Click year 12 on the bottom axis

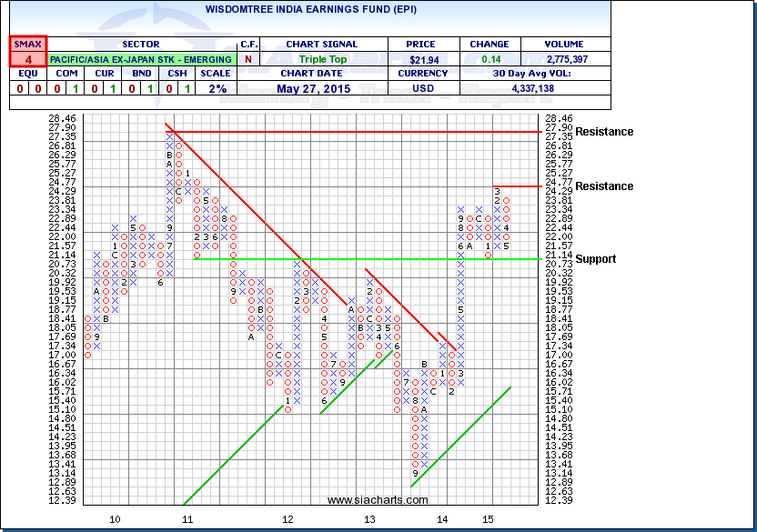tap(288, 518)
